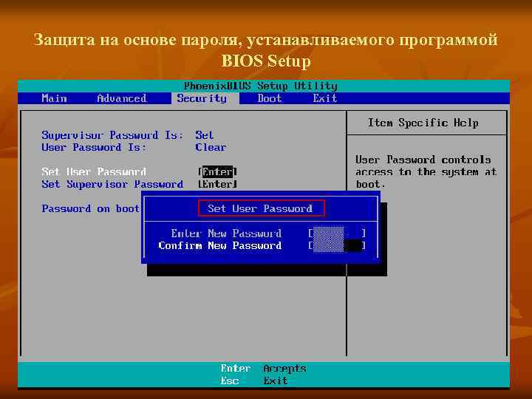The height and width of the screenshot is (399, 532).
Task: Click [Enter] next to Set Supervisor Password
Action: point(217,184)
